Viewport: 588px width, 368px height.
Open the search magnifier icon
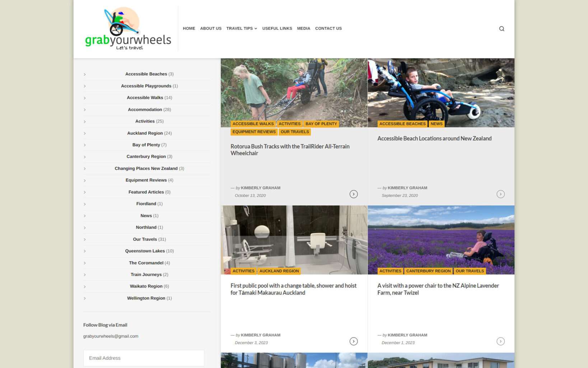[x=501, y=29]
